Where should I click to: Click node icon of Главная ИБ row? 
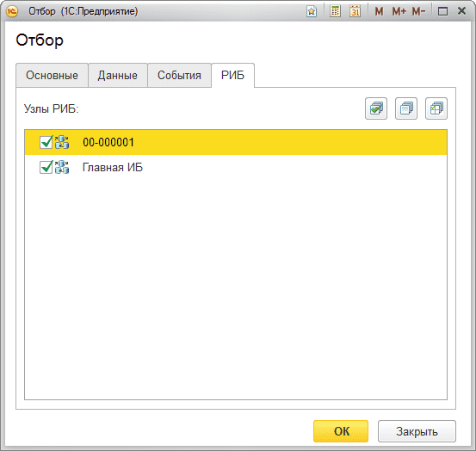[x=62, y=167]
